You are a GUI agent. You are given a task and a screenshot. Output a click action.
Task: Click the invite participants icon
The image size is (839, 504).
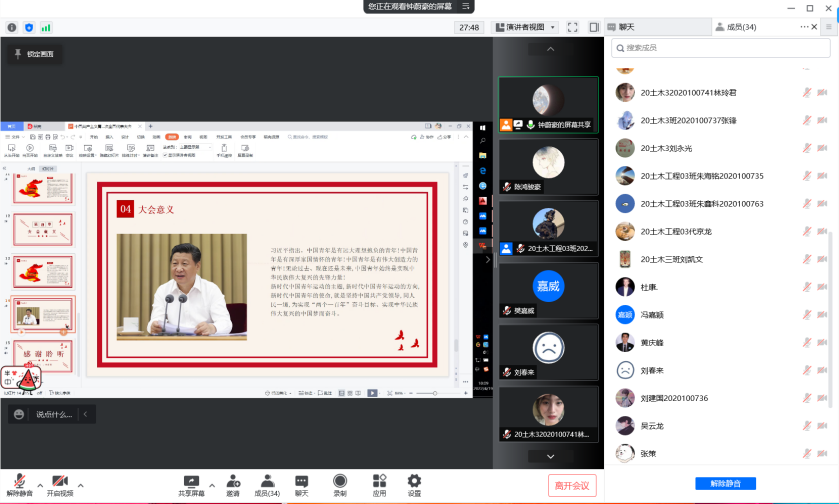pyautogui.click(x=232, y=482)
